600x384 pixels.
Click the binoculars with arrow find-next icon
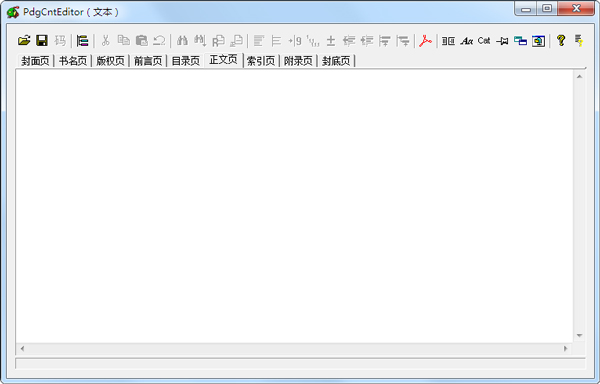point(200,41)
